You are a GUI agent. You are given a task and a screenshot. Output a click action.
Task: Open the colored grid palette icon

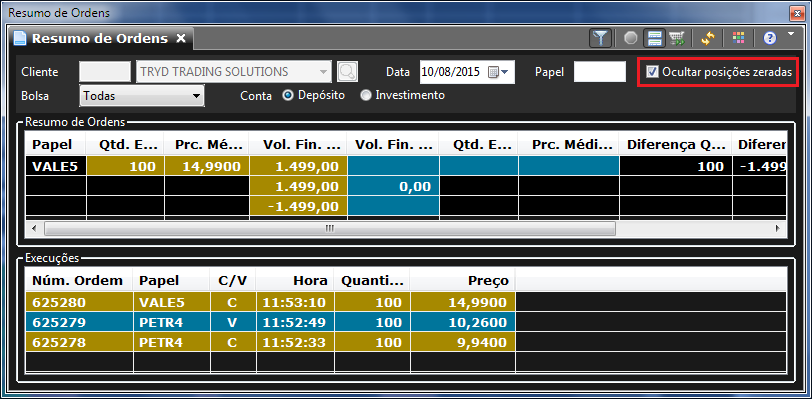(x=738, y=37)
